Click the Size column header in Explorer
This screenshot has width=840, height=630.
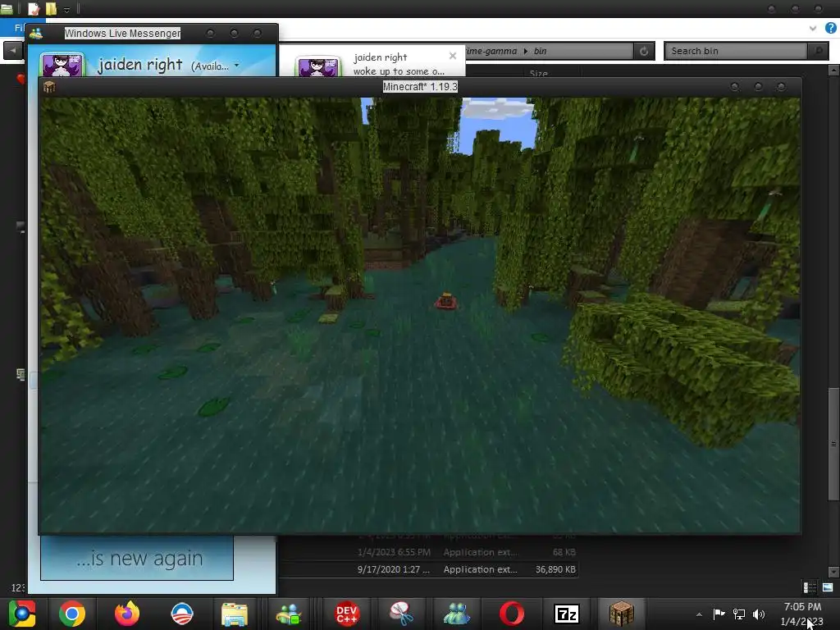[x=538, y=73]
